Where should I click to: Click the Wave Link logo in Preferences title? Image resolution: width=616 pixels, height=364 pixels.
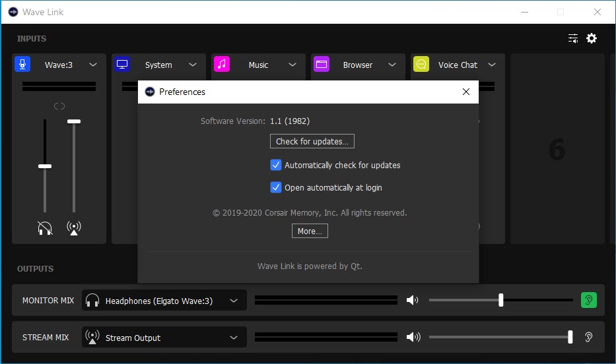click(x=150, y=92)
